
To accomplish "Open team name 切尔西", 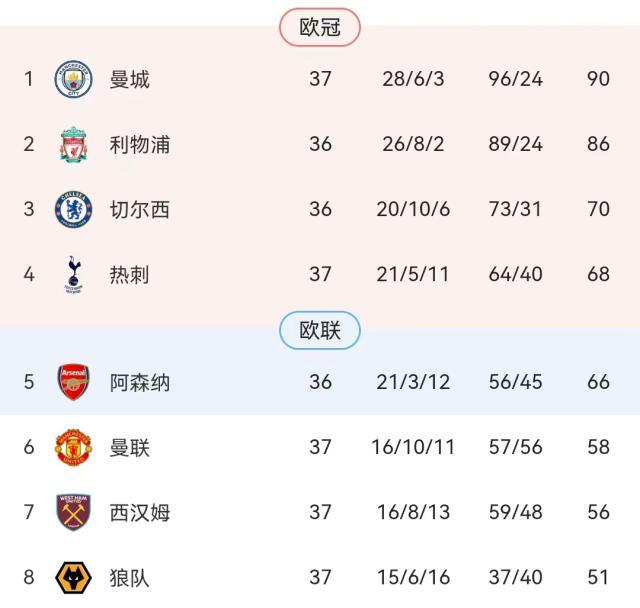I will pyautogui.click(x=140, y=210).
